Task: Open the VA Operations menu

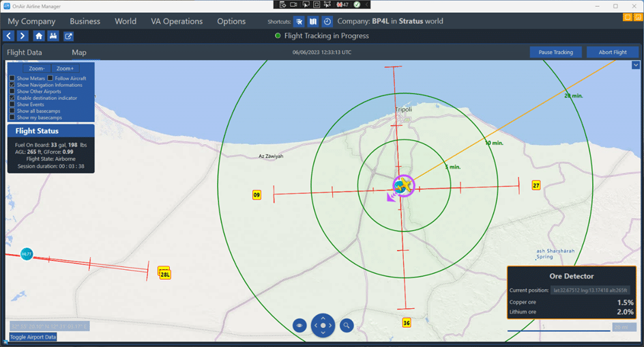Action: [177, 21]
